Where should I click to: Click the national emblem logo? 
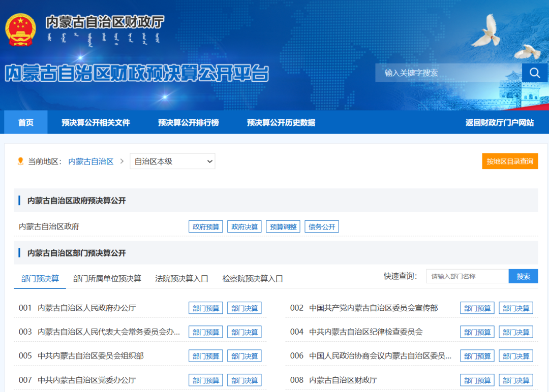(x=20, y=30)
